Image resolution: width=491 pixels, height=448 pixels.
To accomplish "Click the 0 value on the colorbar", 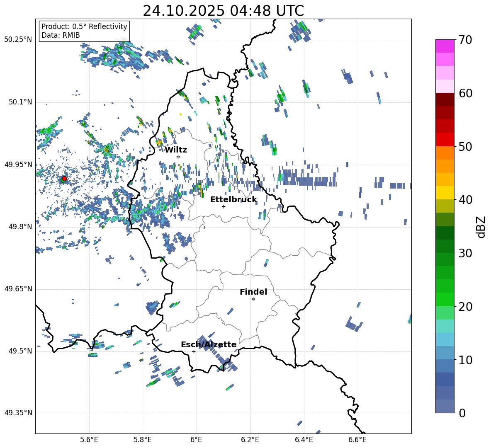I will click(462, 413).
